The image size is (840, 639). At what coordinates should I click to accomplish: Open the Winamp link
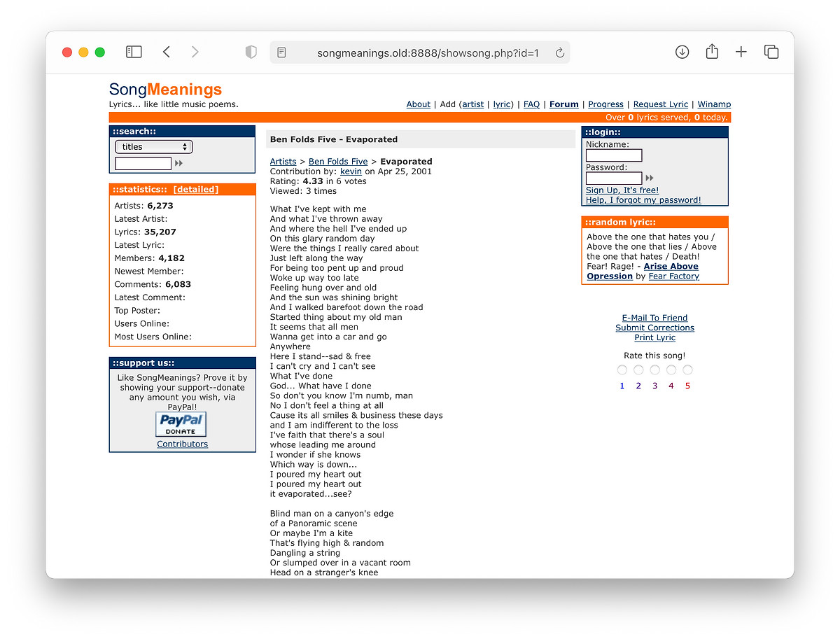tap(714, 104)
